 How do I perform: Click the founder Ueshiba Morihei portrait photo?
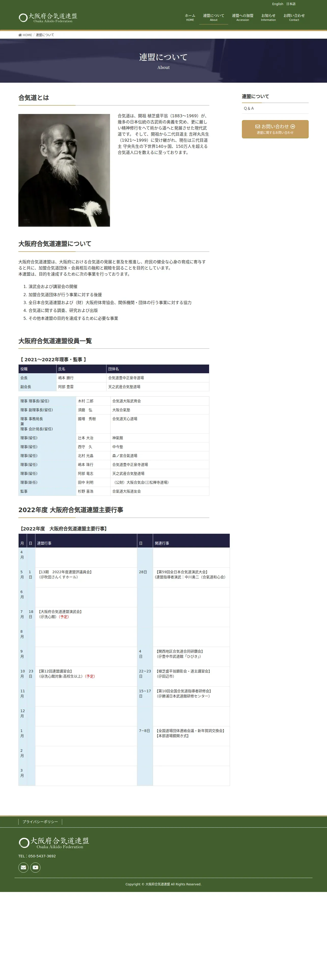coord(64,170)
